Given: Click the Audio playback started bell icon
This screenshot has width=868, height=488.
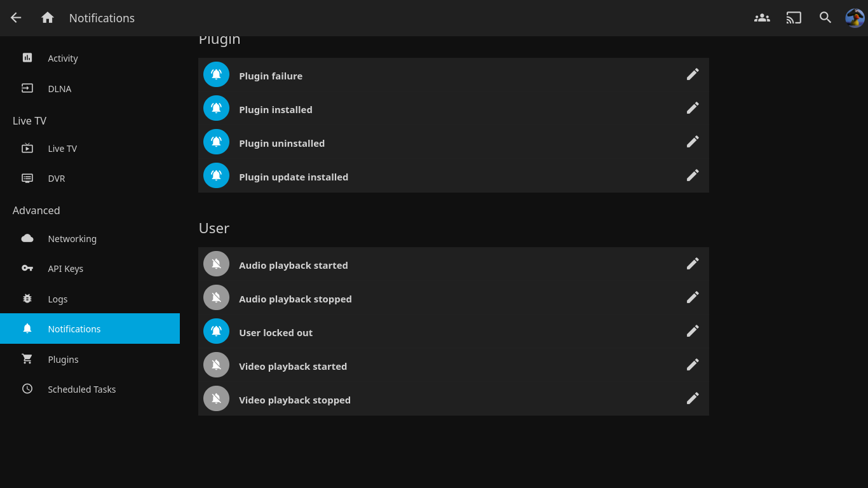Looking at the screenshot, I should tap(216, 264).
